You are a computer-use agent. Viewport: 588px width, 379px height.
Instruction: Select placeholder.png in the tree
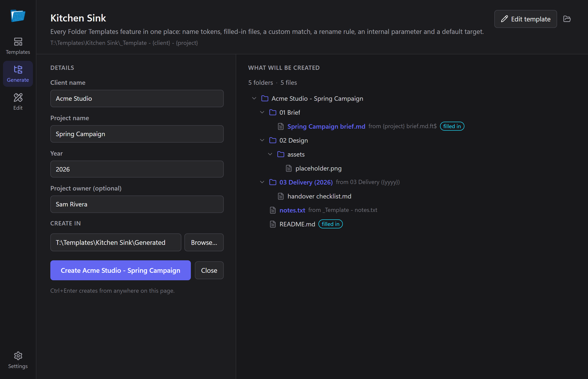tap(318, 168)
